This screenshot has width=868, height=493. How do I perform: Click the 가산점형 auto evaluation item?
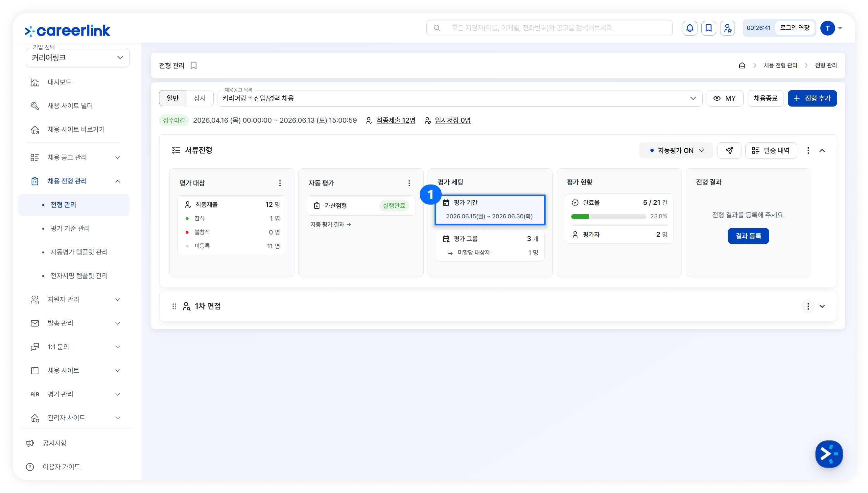(361, 206)
